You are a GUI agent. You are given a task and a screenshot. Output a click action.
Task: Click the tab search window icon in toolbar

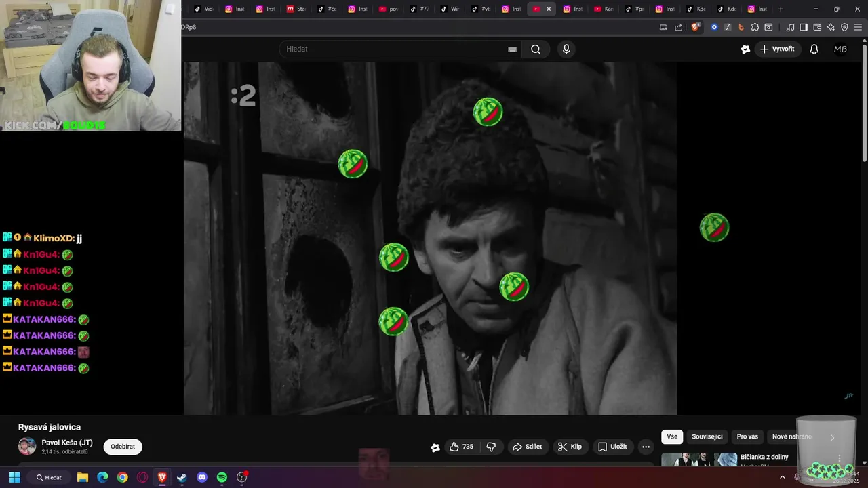pyautogui.click(x=768, y=27)
